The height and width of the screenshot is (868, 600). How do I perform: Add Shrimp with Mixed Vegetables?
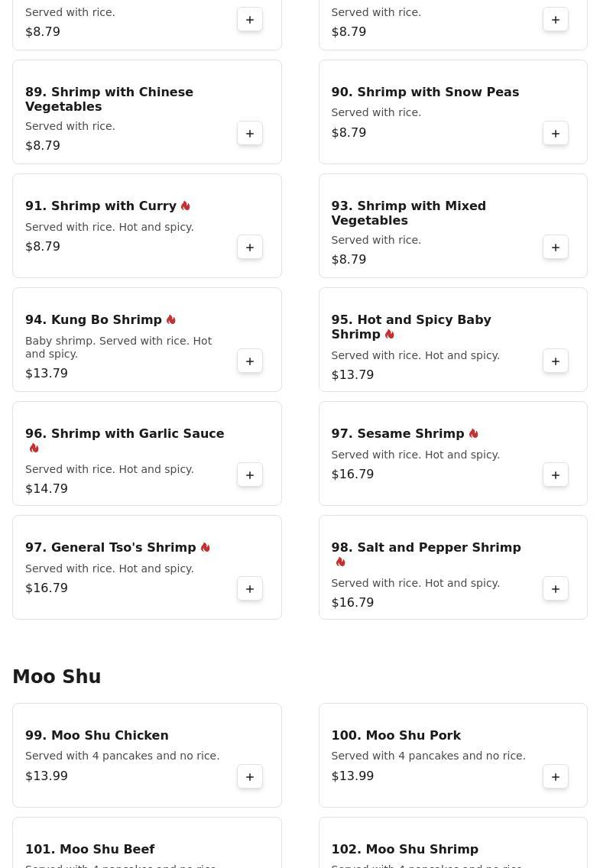[556, 248]
